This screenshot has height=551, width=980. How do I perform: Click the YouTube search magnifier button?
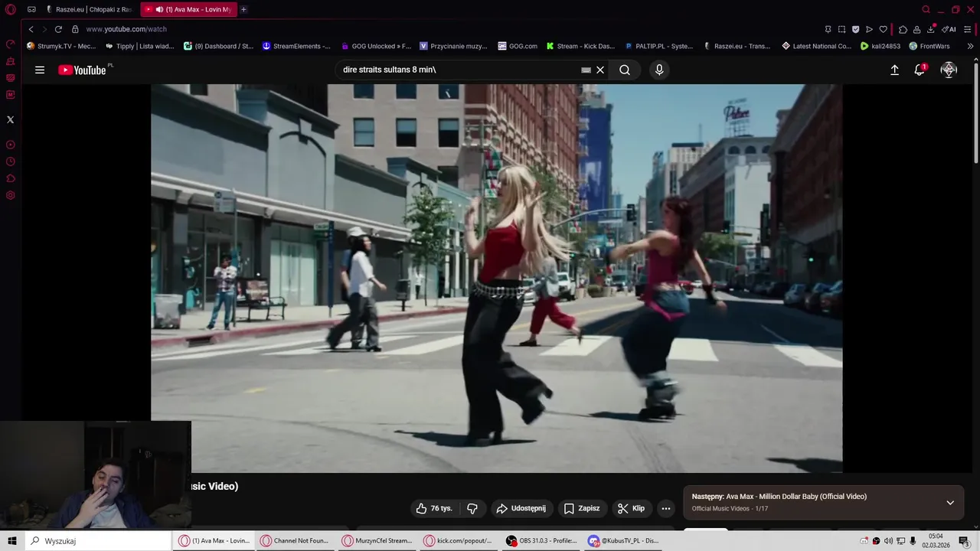(x=625, y=70)
